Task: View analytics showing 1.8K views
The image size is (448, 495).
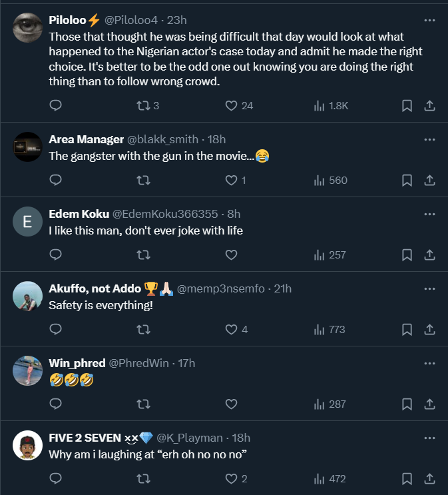Action: coord(331,105)
